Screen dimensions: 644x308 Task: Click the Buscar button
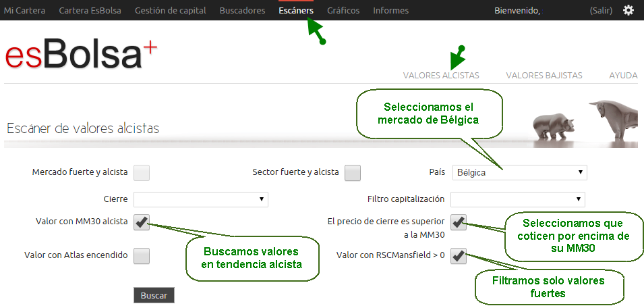pos(154,295)
